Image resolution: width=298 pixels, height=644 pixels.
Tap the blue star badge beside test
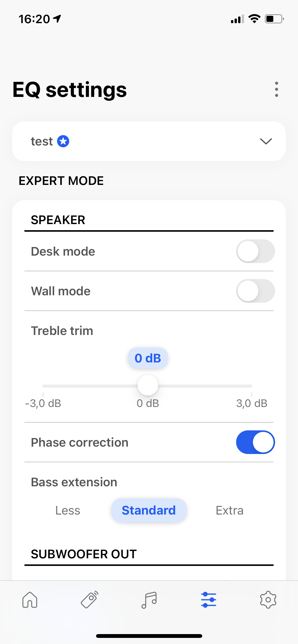(63, 141)
